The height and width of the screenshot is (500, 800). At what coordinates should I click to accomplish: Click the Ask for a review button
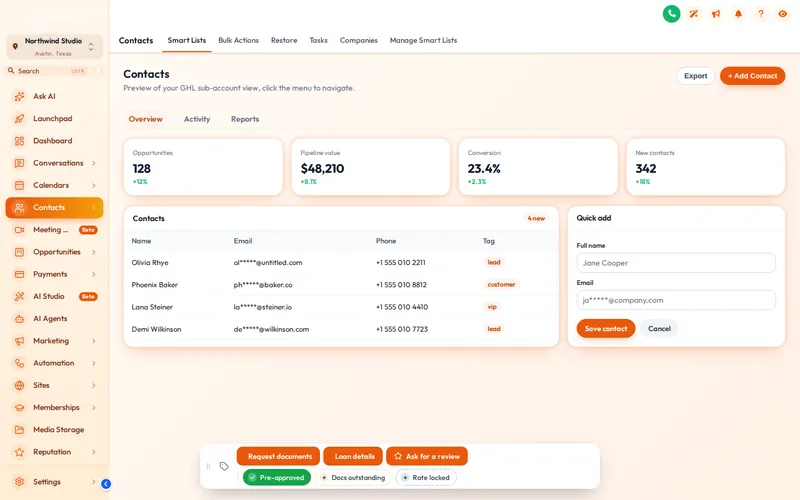(427, 456)
